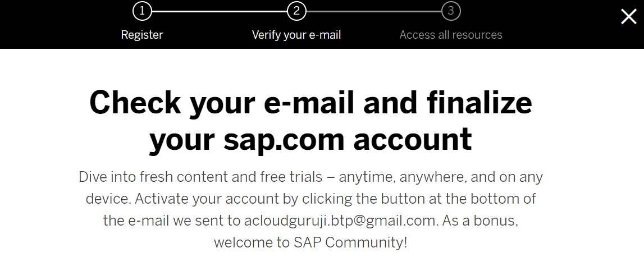
Task: Select the "Verify your e-mail" step label
Action: coord(296,35)
